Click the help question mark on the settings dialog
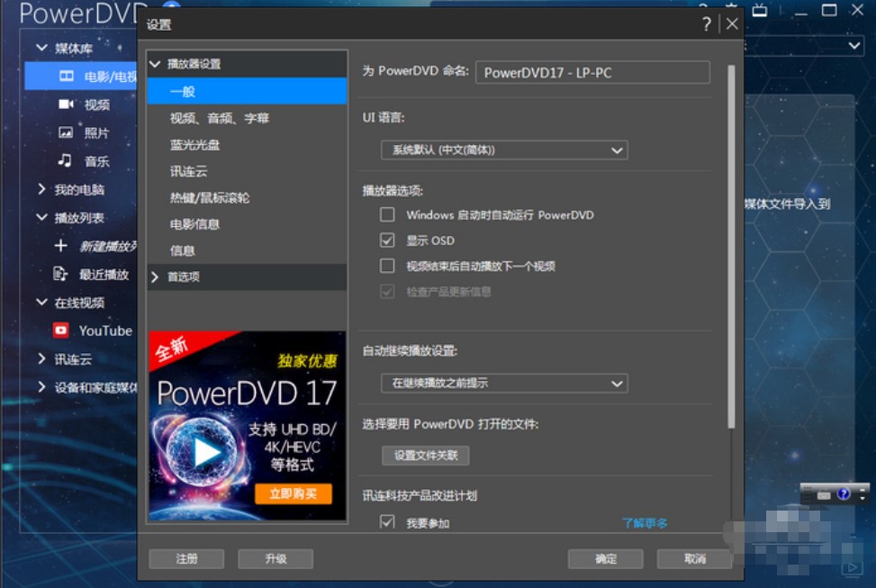Screen dimensions: 876x588 [x=706, y=24]
